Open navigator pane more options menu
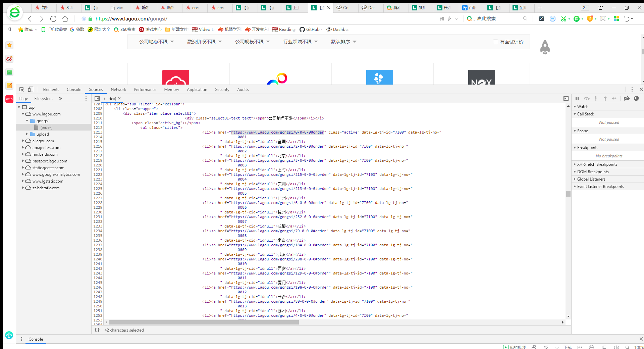Screen dimensions: 644x349 point(86,98)
